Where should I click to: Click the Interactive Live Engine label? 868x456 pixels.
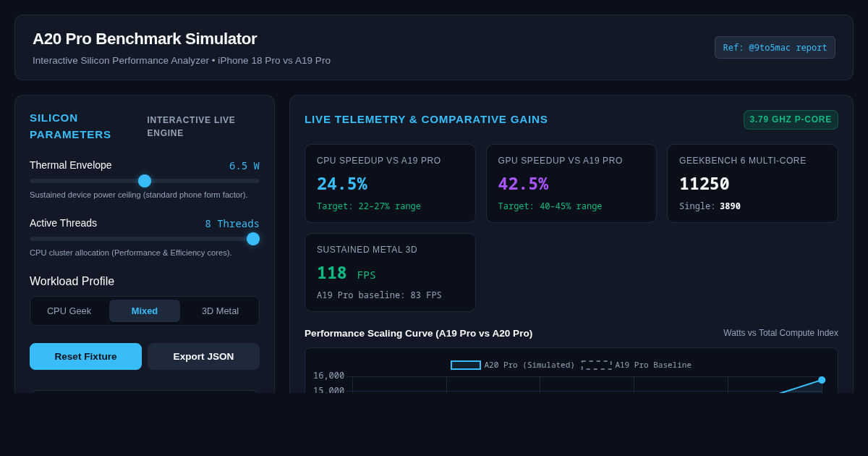point(191,127)
